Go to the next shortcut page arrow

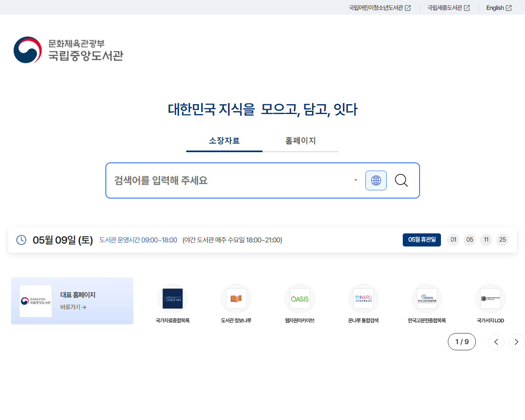517,342
